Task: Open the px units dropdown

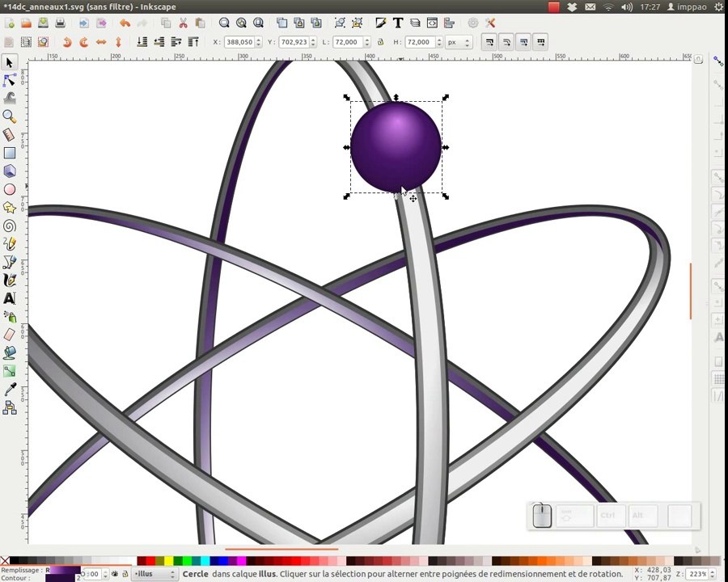Action: (459, 42)
